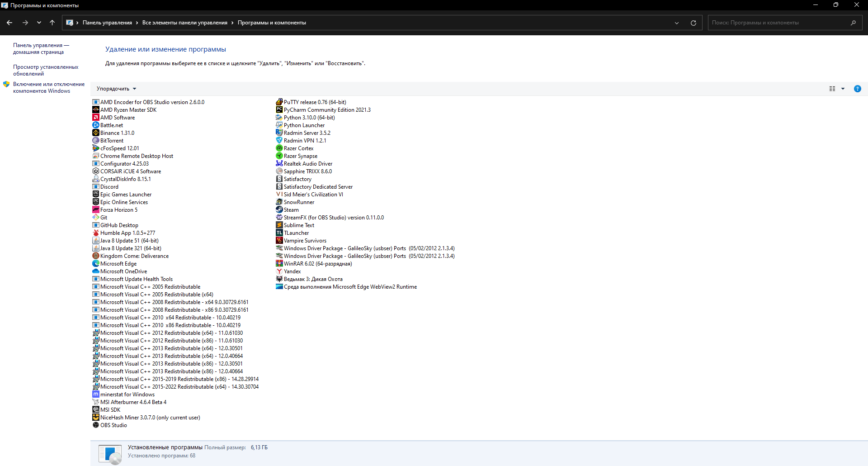The width and height of the screenshot is (868, 466).
Task: Open Включение или отключение компонентов Windows link
Action: (49, 87)
